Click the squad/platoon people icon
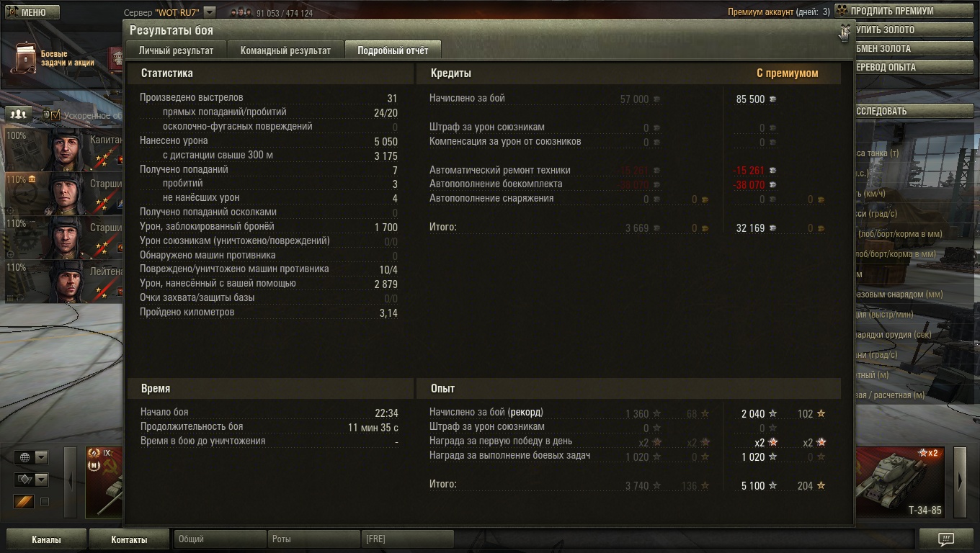This screenshot has width=980, height=553. (x=19, y=114)
